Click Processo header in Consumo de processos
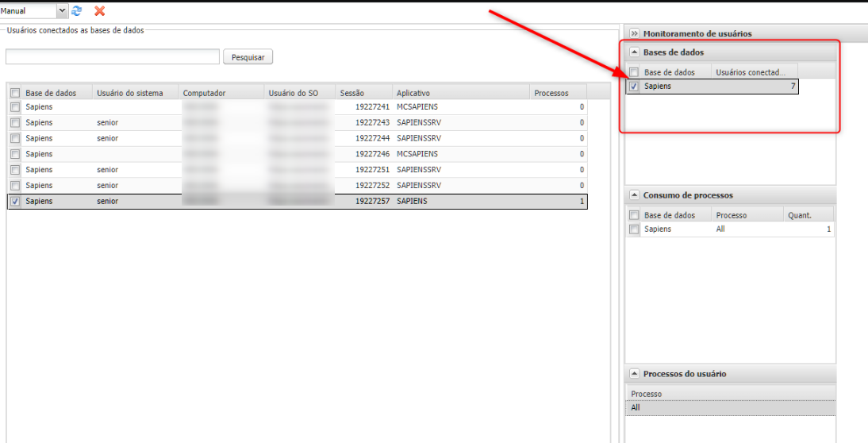Image resolution: width=868 pixels, height=443 pixels. point(747,215)
